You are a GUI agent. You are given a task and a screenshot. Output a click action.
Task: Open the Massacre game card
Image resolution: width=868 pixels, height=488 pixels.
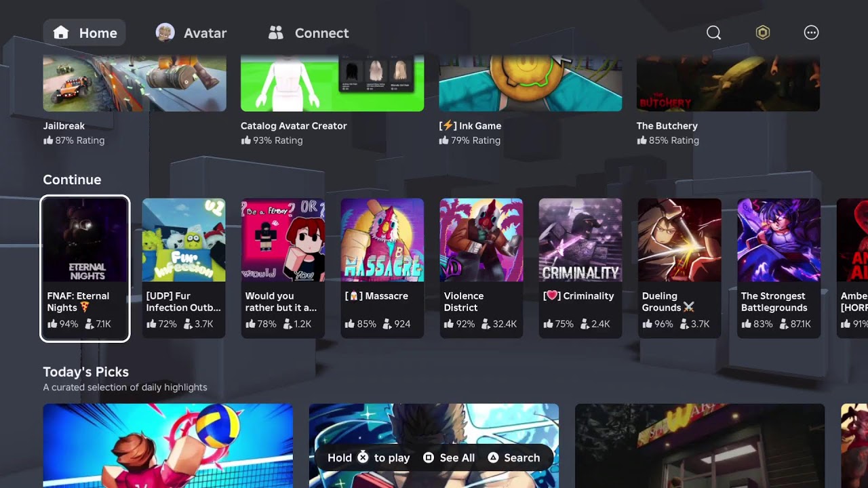382,268
